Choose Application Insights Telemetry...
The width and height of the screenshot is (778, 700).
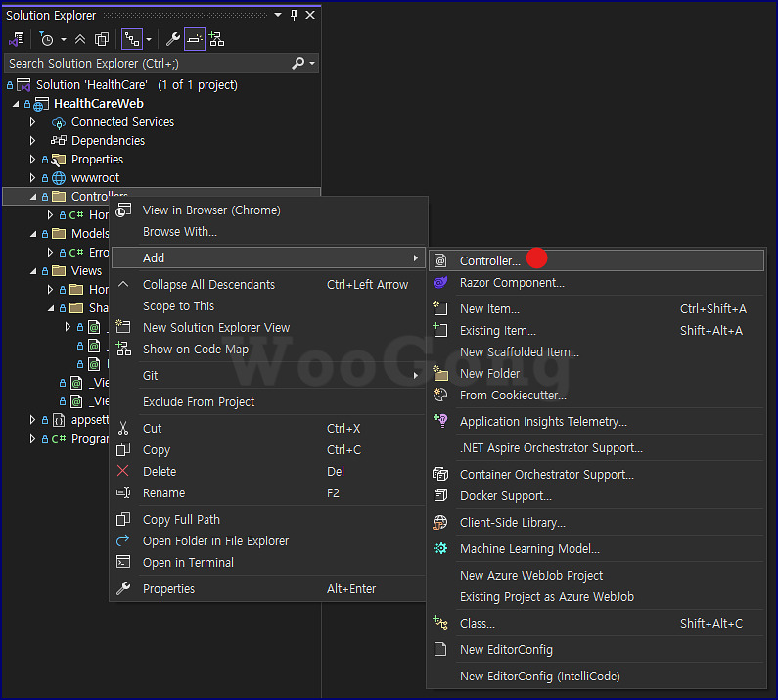click(596, 422)
